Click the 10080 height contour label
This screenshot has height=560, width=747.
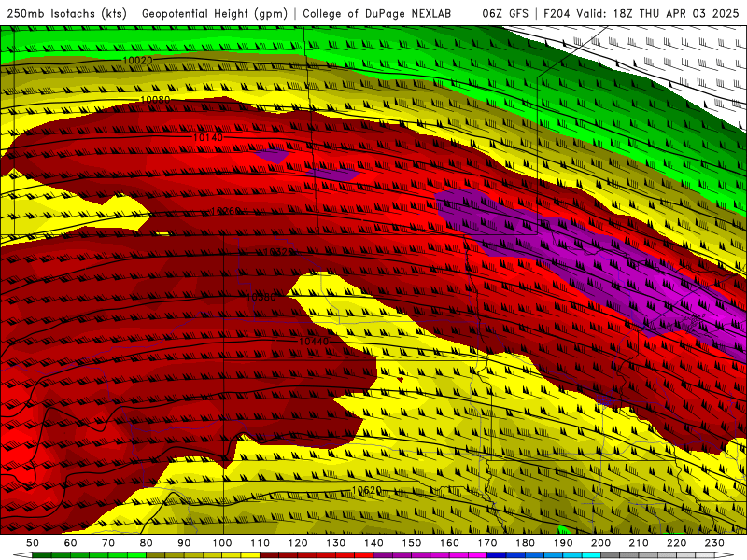coord(155,100)
